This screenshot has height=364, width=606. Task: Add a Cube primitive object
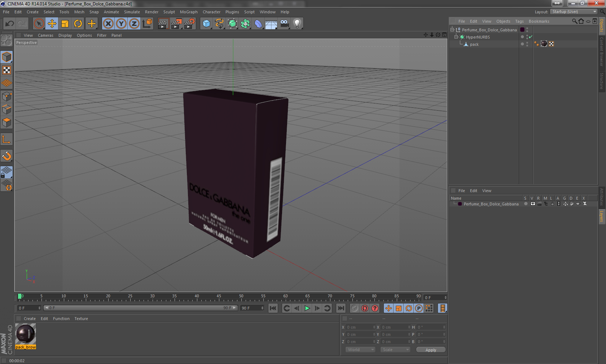(206, 24)
